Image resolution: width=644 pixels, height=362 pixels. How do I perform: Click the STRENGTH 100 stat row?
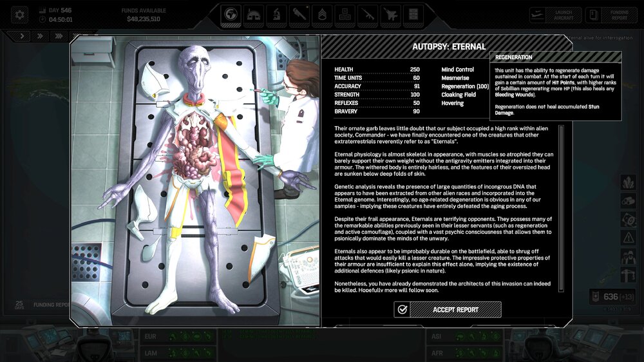click(377, 95)
